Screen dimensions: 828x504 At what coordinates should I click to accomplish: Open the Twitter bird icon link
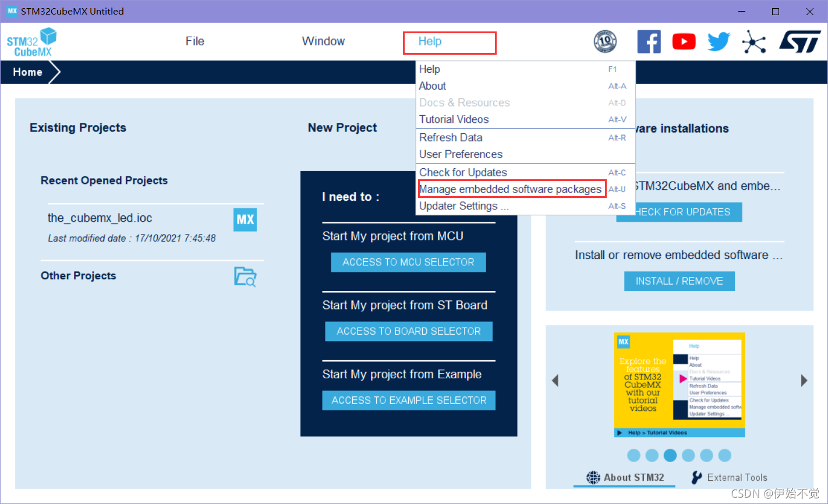(x=719, y=41)
